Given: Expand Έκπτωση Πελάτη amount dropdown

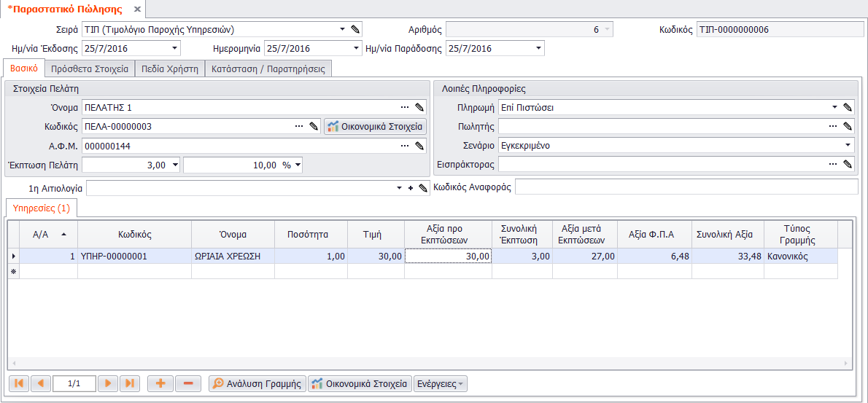Looking at the screenshot, I should tap(176, 165).
